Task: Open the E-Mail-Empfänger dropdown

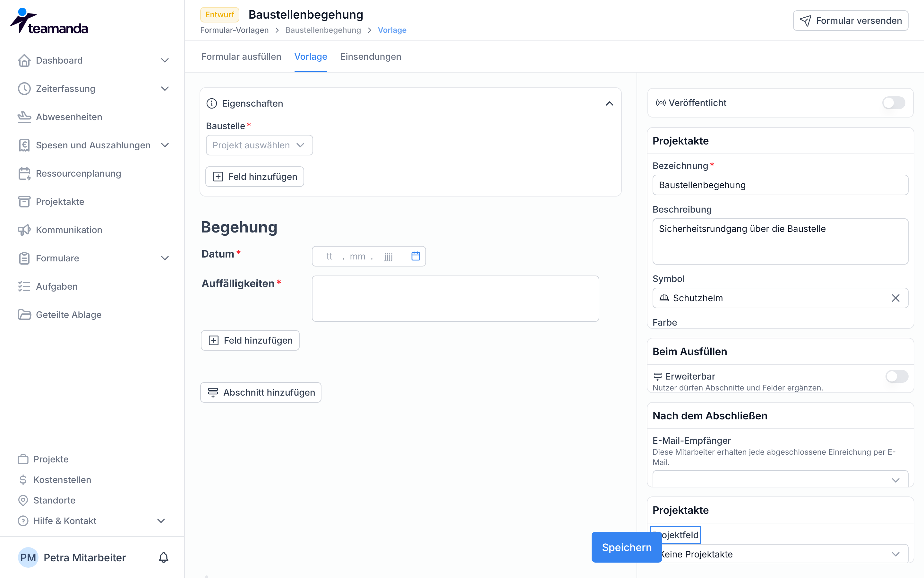Action: (780, 479)
